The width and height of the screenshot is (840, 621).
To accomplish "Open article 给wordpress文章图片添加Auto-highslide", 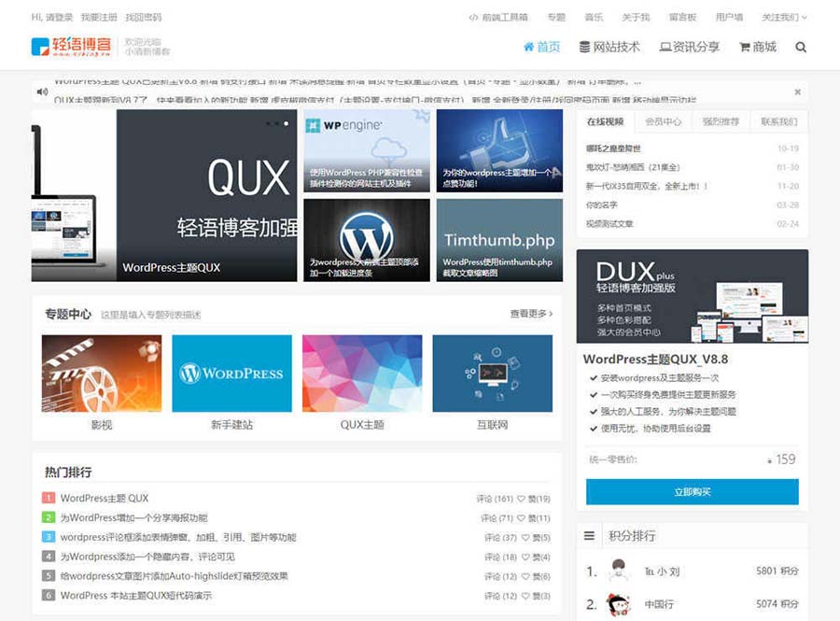I will 175,576.
